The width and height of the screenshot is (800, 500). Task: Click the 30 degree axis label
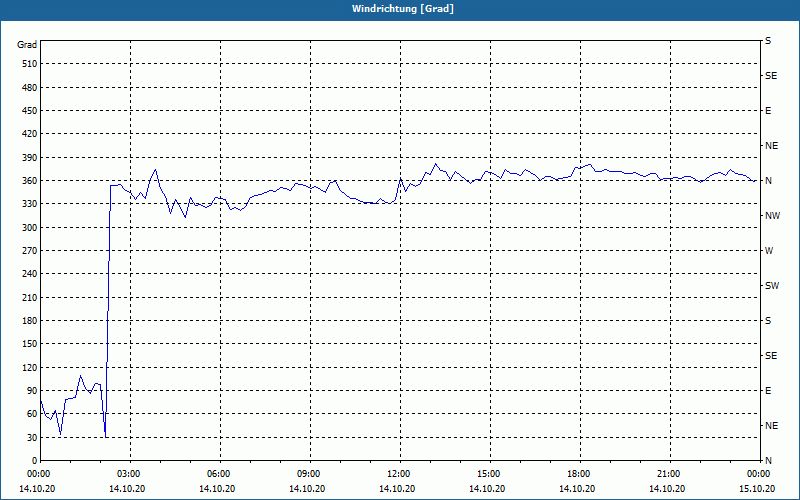tap(32, 438)
